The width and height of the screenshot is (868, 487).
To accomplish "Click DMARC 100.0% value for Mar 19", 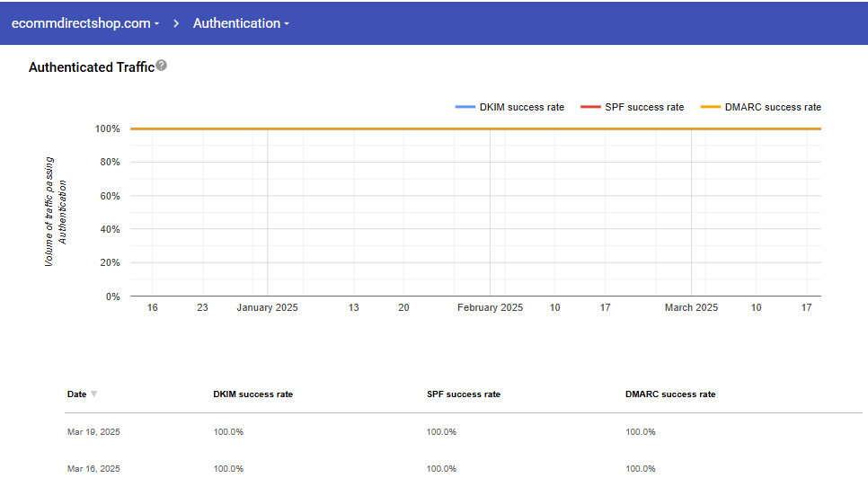I will pos(641,432).
